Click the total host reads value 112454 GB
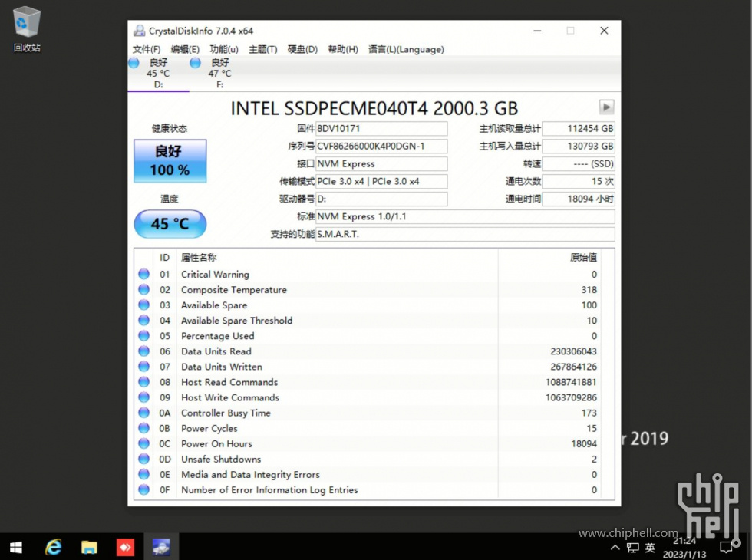Screen dimensions: 752x560 pyautogui.click(x=578, y=129)
